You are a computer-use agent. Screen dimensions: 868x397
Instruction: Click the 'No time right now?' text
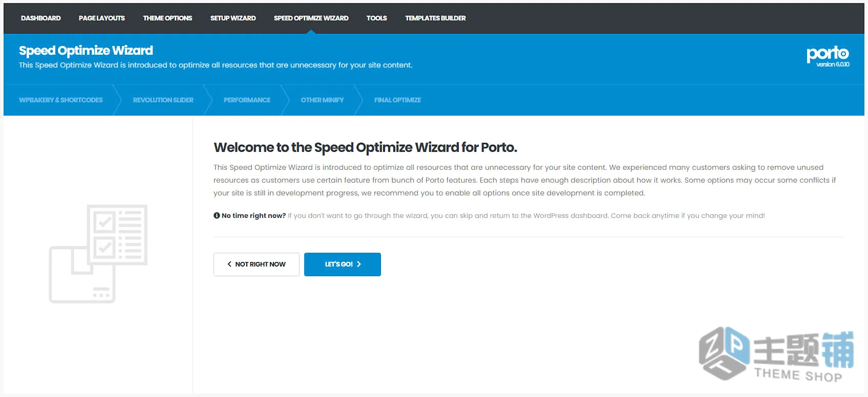click(x=253, y=215)
